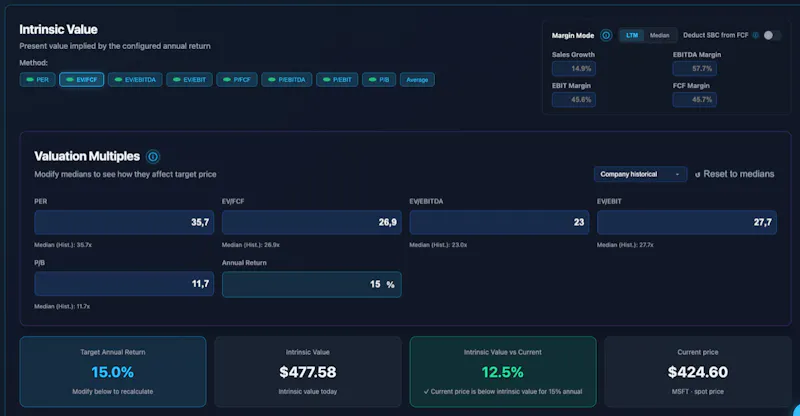Image resolution: width=800 pixels, height=416 pixels.
Task: Click info icon next to Deduct SBC
Action: (x=756, y=35)
